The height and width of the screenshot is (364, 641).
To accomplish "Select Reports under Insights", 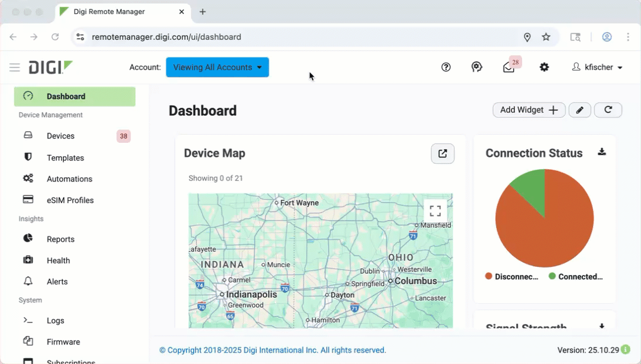I will [60, 239].
